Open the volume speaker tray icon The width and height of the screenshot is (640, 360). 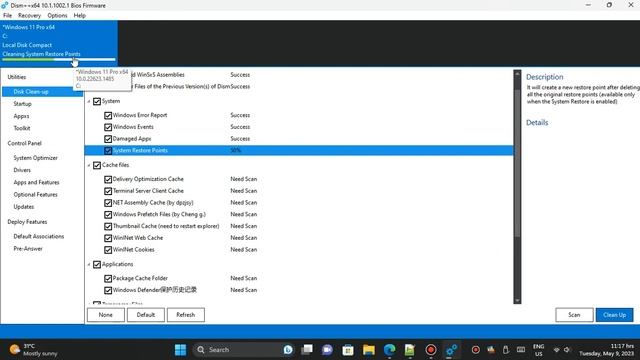(567, 350)
